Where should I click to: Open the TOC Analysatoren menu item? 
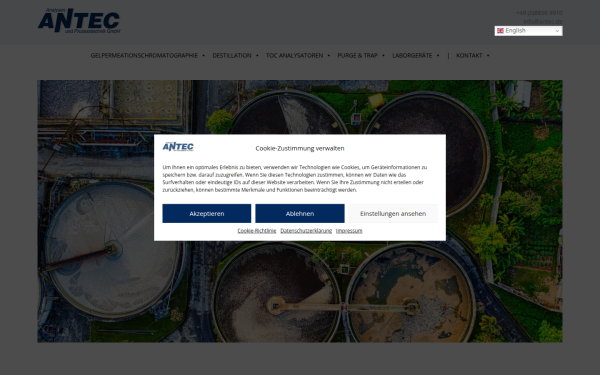tap(294, 55)
